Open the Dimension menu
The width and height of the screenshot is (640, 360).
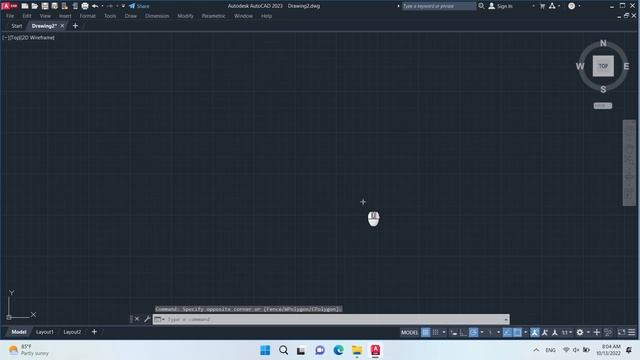(x=157, y=16)
